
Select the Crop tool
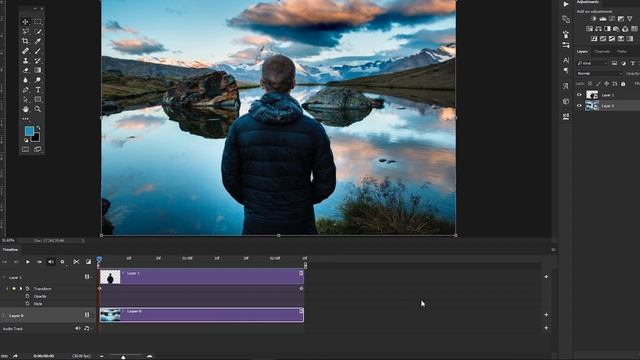25,41
